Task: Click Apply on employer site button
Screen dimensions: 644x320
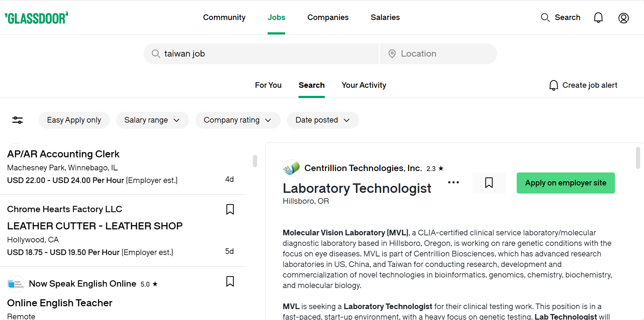Action: point(565,183)
